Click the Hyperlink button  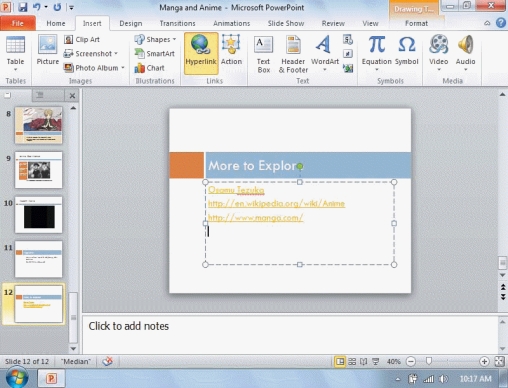(201, 53)
